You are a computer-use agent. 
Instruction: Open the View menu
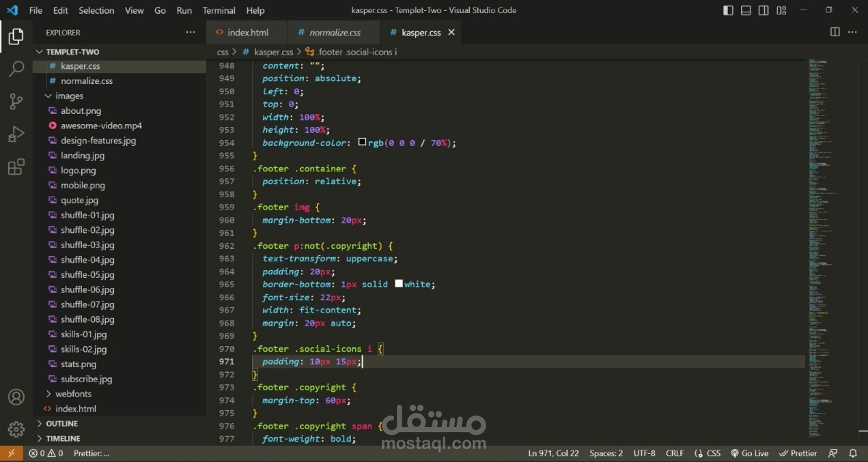point(135,10)
